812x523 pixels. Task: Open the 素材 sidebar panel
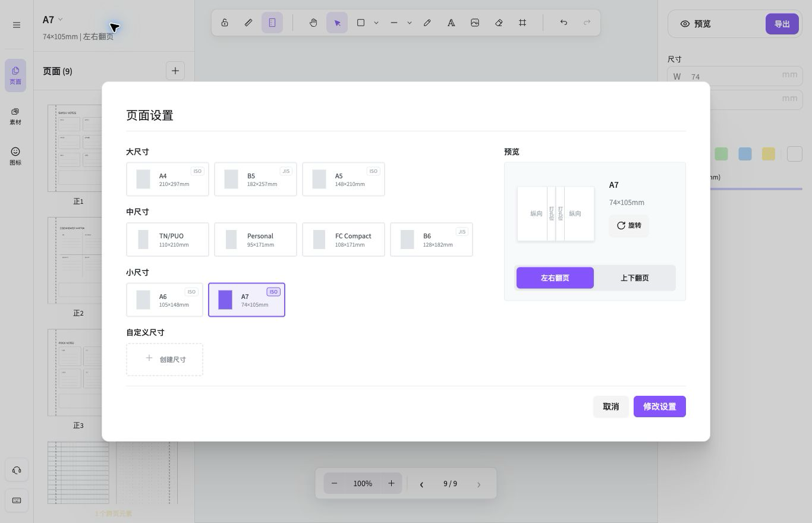tap(15, 116)
